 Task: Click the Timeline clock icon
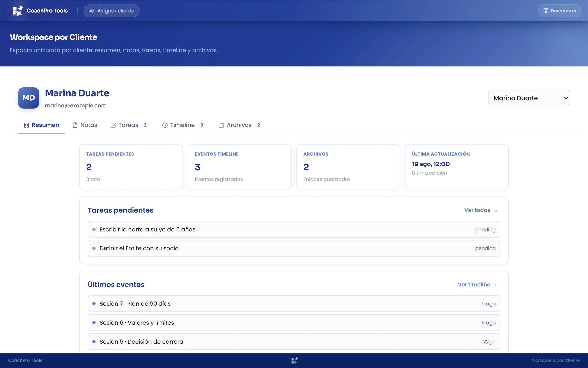[x=165, y=125]
